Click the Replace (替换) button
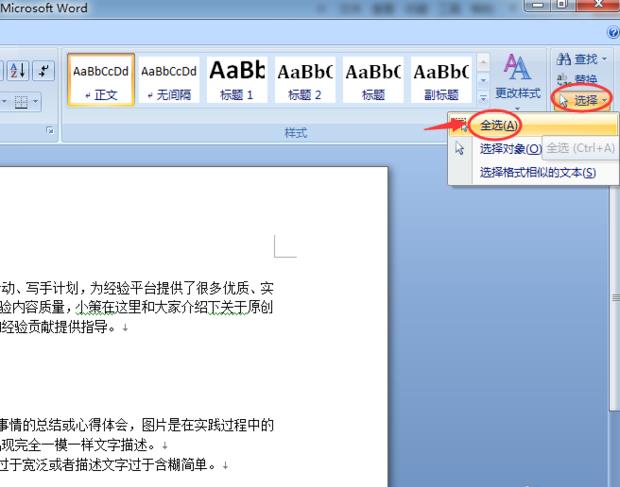Image resolution: width=620 pixels, height=487 pixels. [x=577, y=80]
